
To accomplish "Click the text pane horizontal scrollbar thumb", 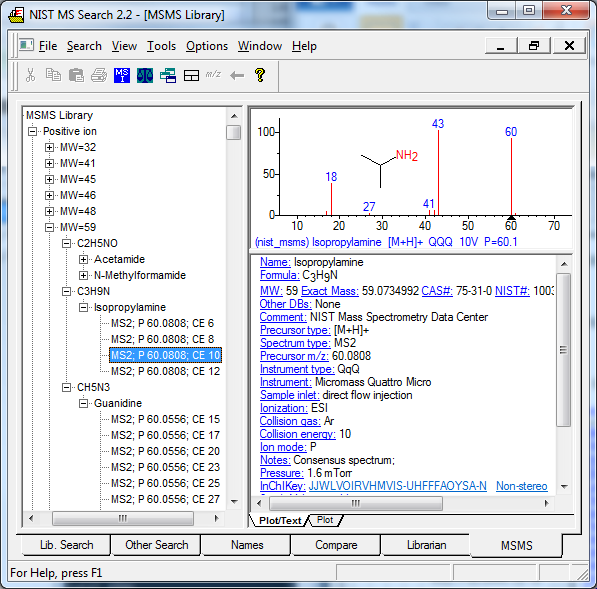I will coord(356,503).
